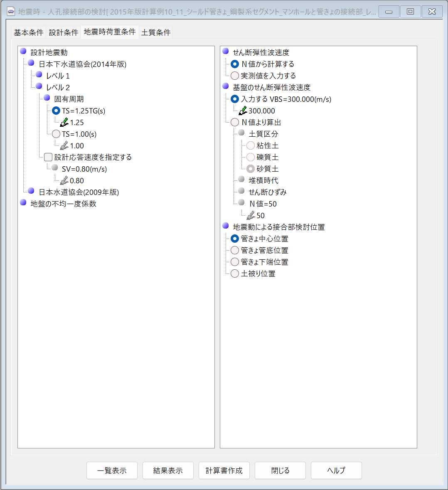Click the purple bullet beside せん断弾性波速度
Image resolution: width=448 pixels, height=490 pixels.
[226, 52]
